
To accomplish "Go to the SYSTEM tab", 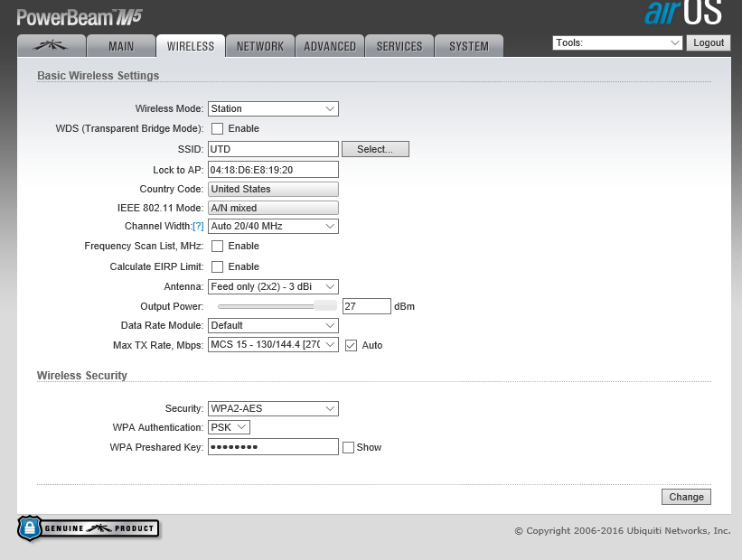I will [x=468, y=46].
